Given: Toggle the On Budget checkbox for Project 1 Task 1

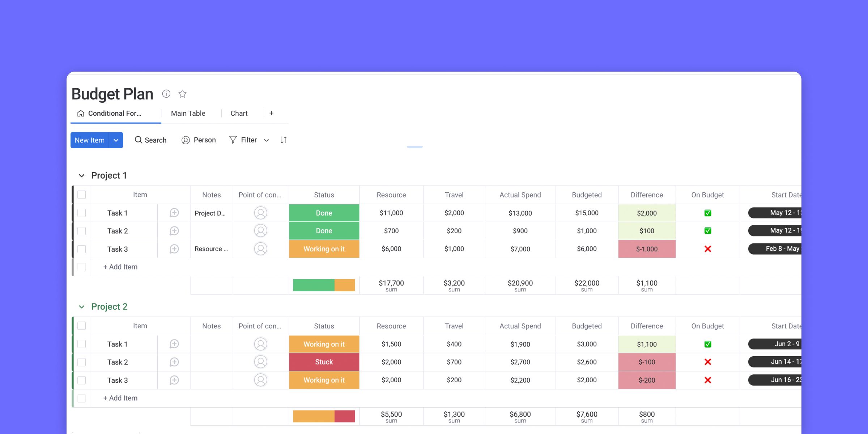Looking at the screenshot, I should 707,213.
